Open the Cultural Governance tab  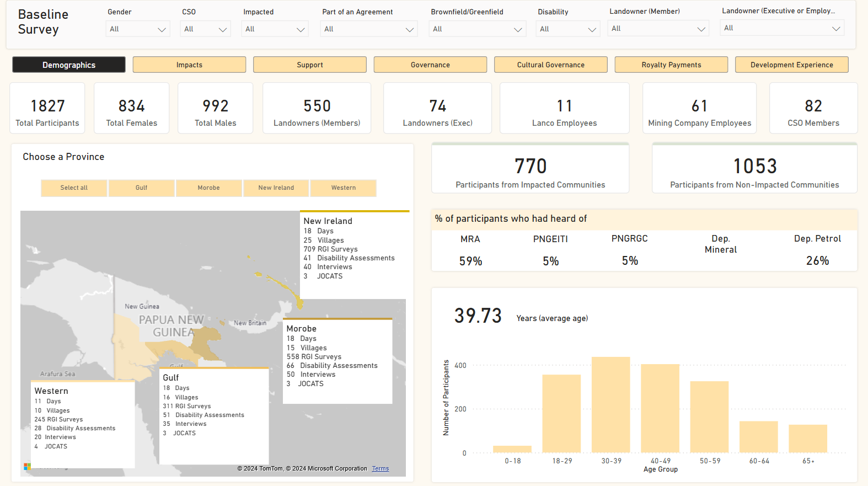click(x=551, y=65)
